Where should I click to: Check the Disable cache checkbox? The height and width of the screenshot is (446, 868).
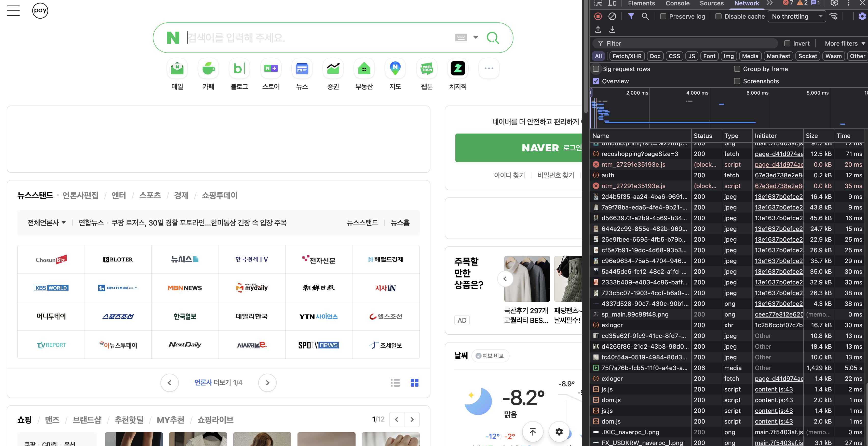(x=718, y=16)
